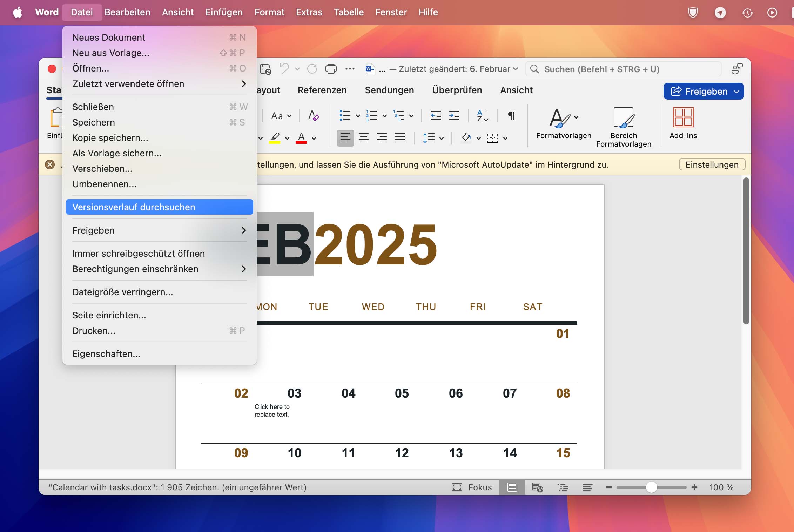Expand the Freigeben submenu in Datei menu

(160, 230)
